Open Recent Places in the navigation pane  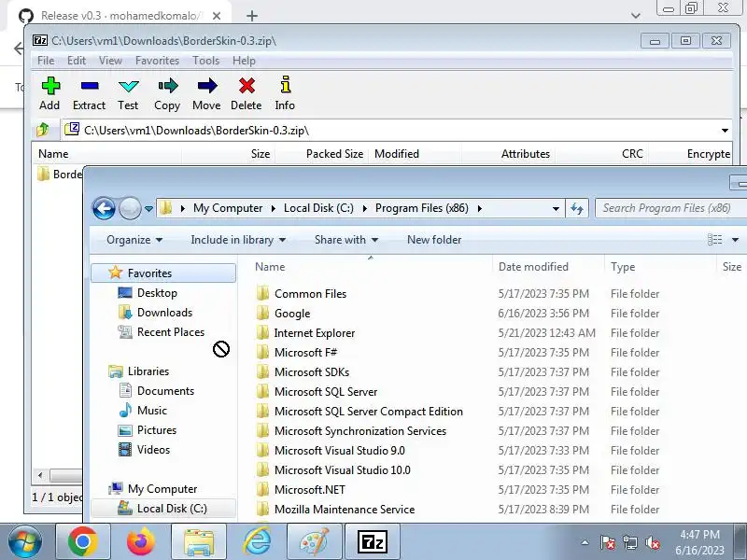pyautogui.click(x=171, y=332)
